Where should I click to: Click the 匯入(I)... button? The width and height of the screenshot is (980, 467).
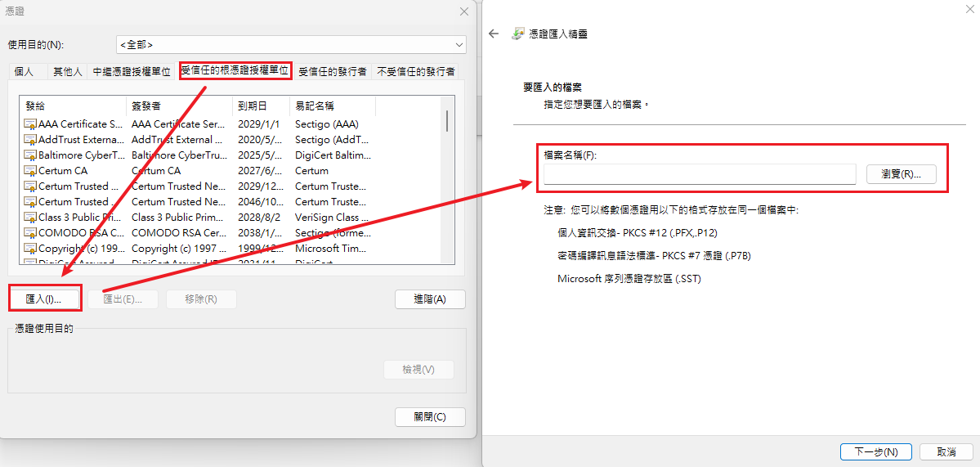(x=44, y=299)
